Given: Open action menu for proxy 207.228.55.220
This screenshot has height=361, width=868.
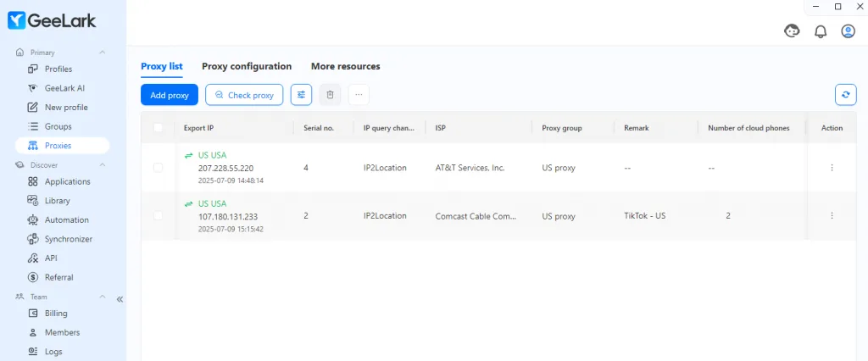Looking at the screenshot, I should pyautogui.click(x=832, y=168).
